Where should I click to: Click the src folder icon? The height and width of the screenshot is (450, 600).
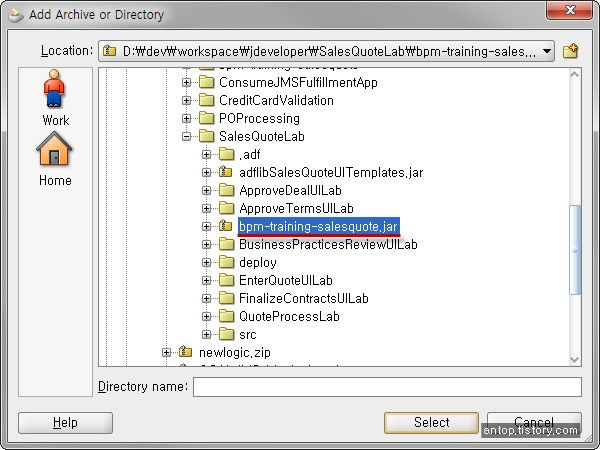coord(227,334)
